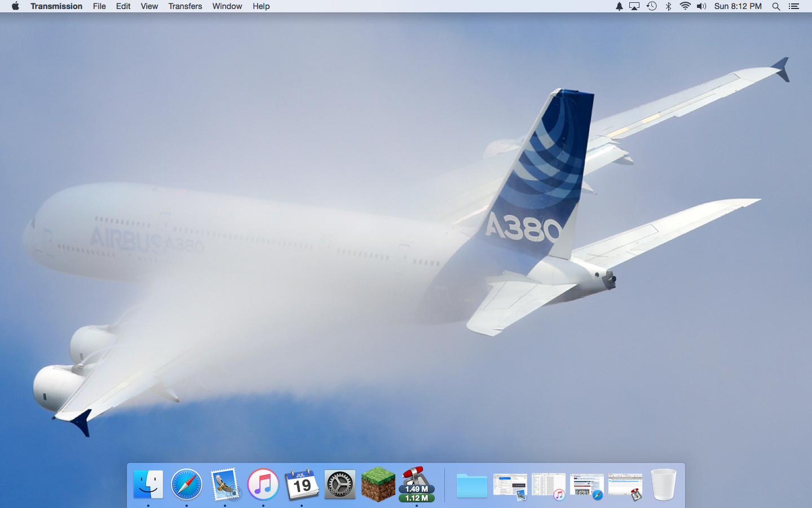The height and width of the screenshot is (508, 812).
Task: Open iTunes from the Dock
Action: (263, 484)
